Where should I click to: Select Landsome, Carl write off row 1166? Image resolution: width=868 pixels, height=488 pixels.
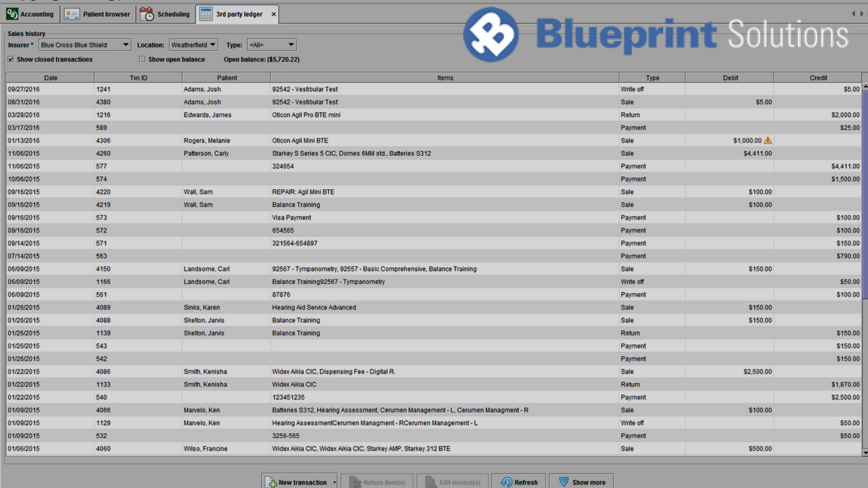click(x=434, y=282)
